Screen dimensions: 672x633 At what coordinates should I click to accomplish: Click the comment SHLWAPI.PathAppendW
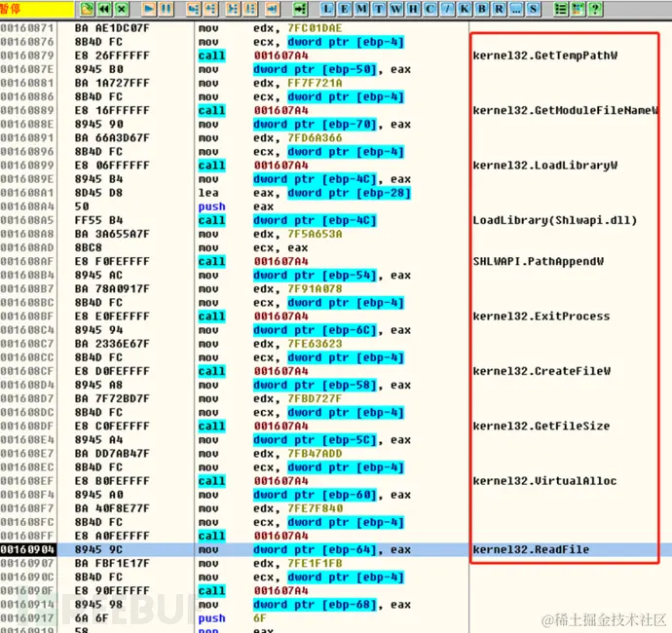539,261
